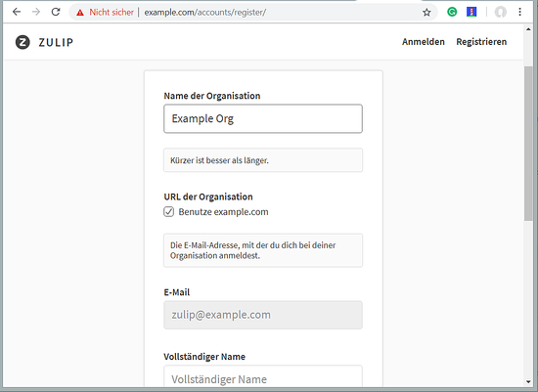This screenshot has height=392, width=538.
Task: Reload the page with the refresh icon
Action: click(x=56, y=12)
